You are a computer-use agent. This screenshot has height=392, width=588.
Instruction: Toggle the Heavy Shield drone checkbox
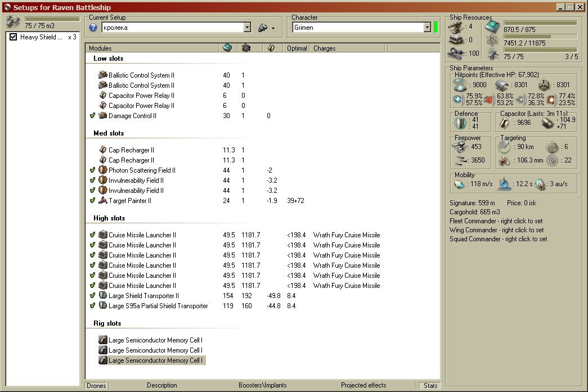(x=13, y=37)
